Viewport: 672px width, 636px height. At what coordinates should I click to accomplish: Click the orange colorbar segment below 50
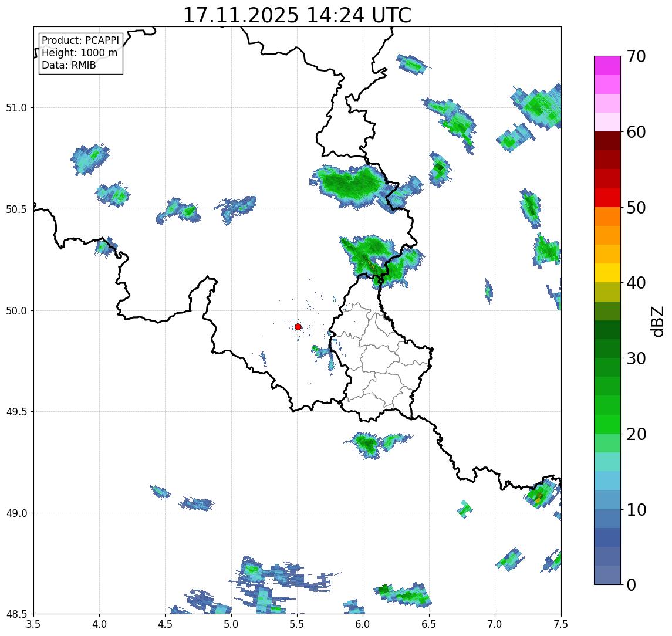pos(607,216)
